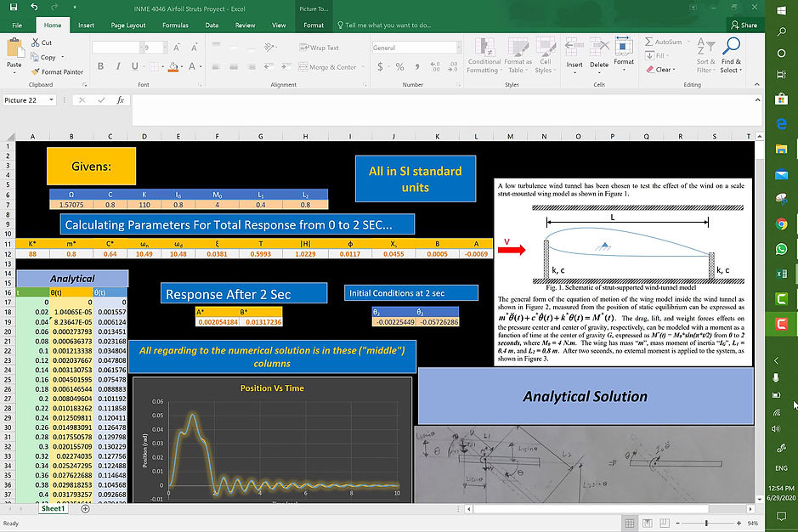The height and width of the screenshot is (532, 798).
Task: Select the Format Painter tool
Action: [x=57, y=71]
